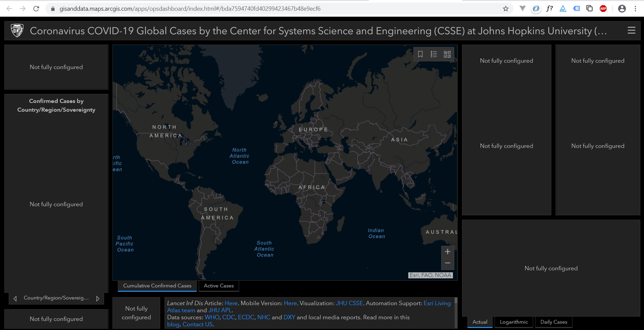Open the Lancet article Here link

pyautogui.click(x=231, y=303)
